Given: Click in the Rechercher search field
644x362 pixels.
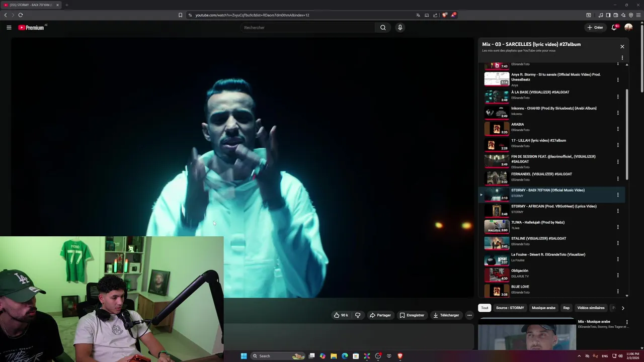Looking at the screenshot, I should tap(307, 28).
